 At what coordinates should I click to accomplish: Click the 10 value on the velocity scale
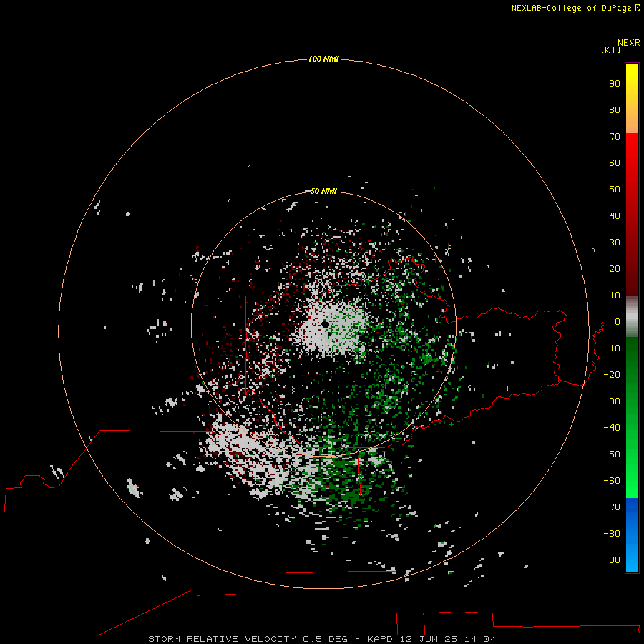click(x=615, y=296)
